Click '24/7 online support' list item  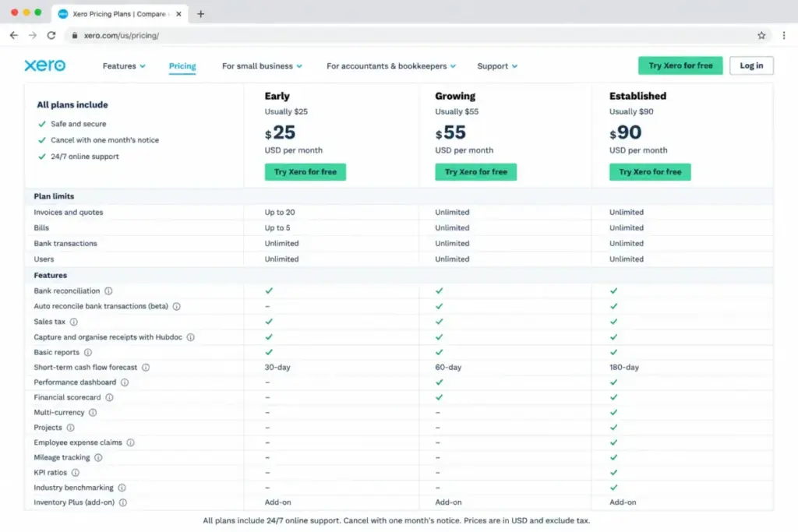click(84, 156)
